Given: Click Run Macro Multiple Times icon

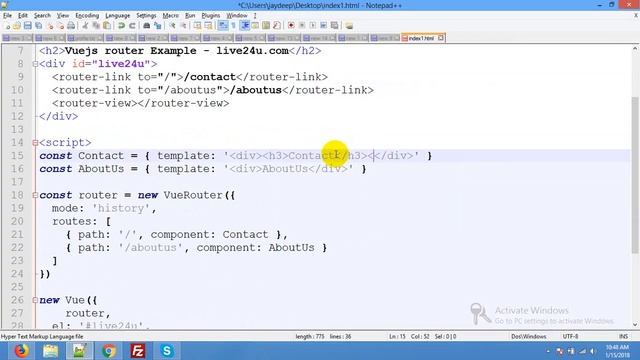Looking at the screenshot, I should (323, 26).
